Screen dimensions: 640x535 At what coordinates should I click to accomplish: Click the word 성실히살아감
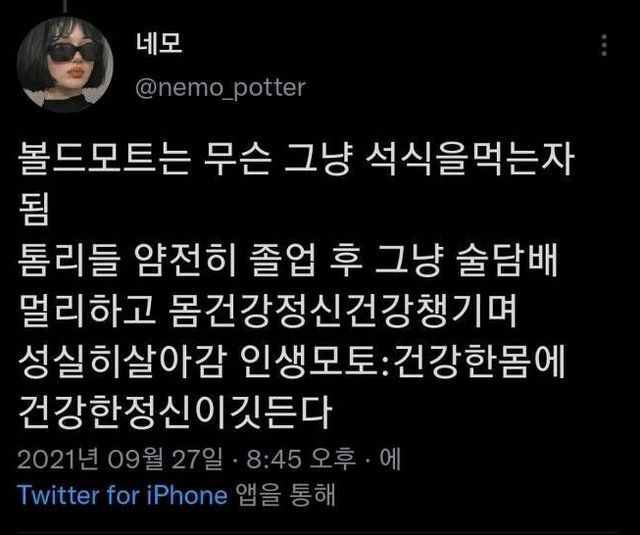point(122,361)
